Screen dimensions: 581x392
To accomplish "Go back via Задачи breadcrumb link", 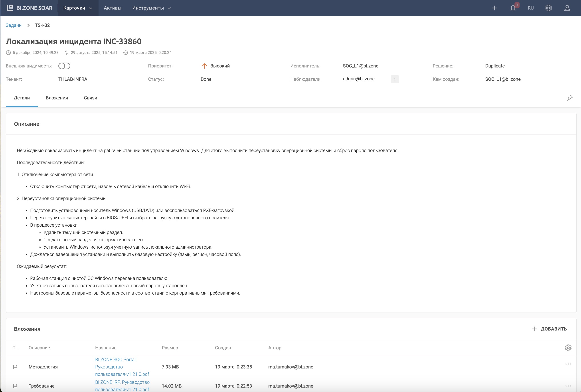I will tap(14, 25).
